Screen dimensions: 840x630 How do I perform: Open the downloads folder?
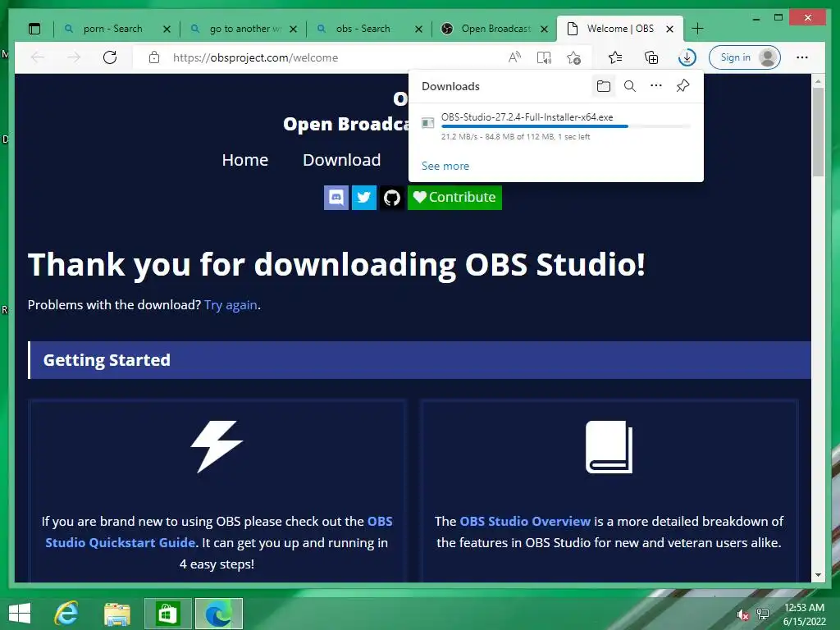[604, 86]
